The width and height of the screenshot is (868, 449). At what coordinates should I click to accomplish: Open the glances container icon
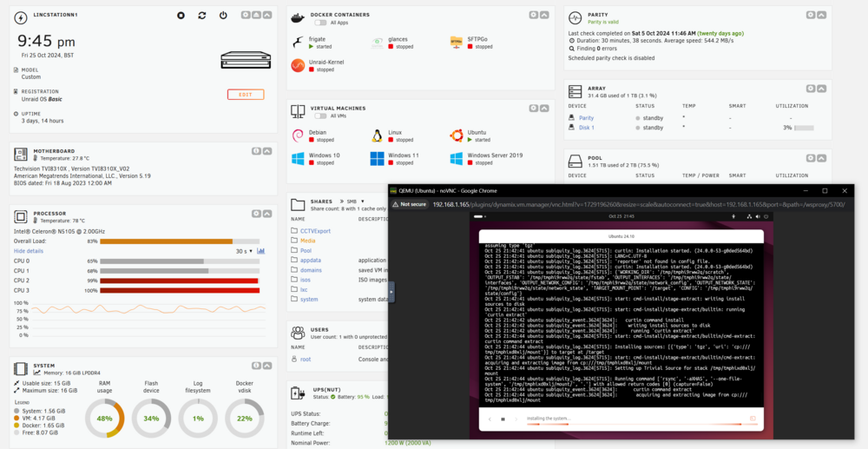click(x=378, y=43)
